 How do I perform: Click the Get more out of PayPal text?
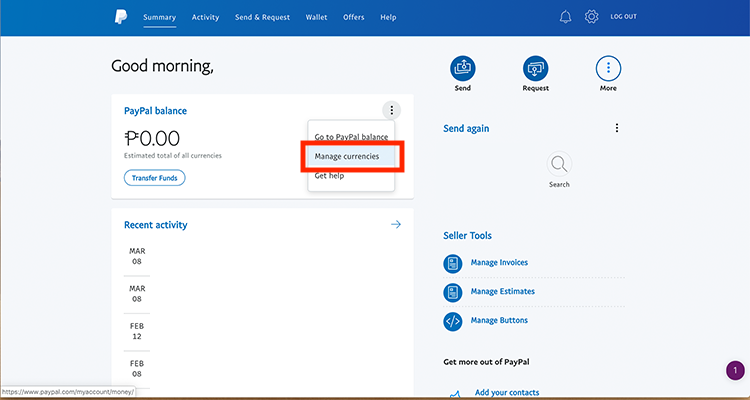pyautogui.click(x=486, y=362)
